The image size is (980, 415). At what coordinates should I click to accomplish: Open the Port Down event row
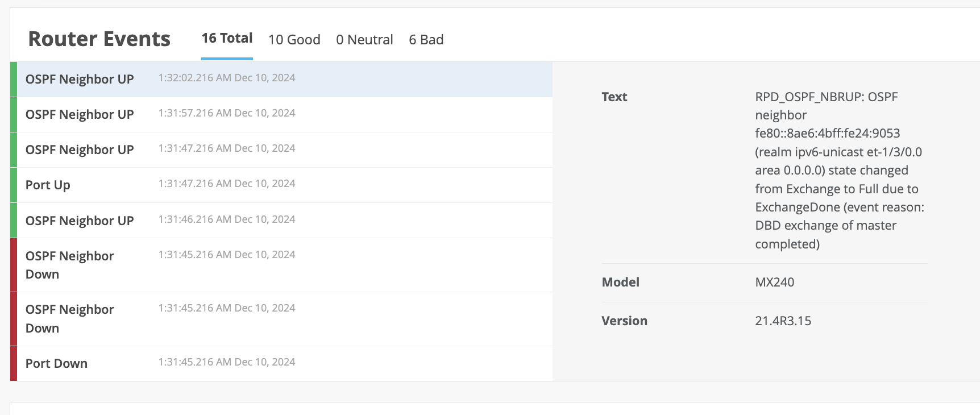point(284,363)
